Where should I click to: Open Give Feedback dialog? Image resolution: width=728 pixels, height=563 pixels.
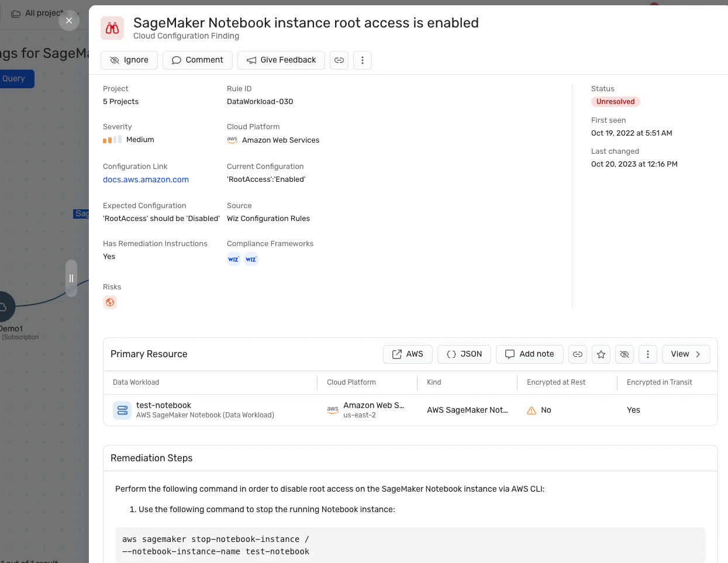pos(281,60)
